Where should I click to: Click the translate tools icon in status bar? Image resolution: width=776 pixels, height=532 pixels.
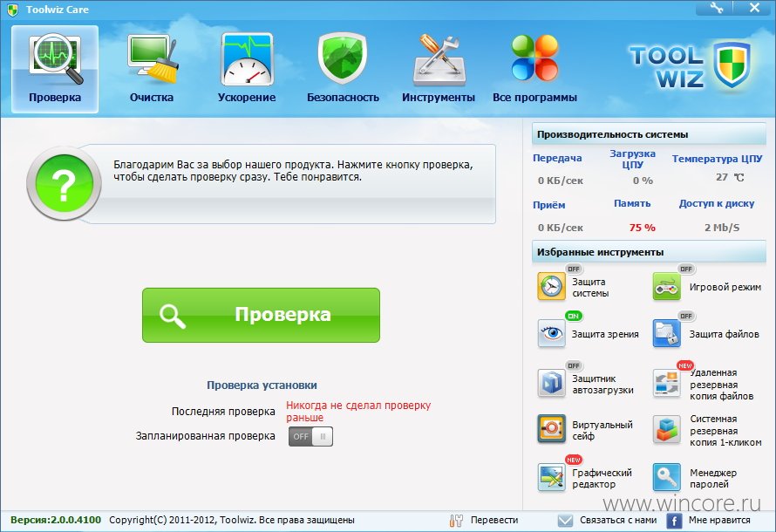[456, 520]
